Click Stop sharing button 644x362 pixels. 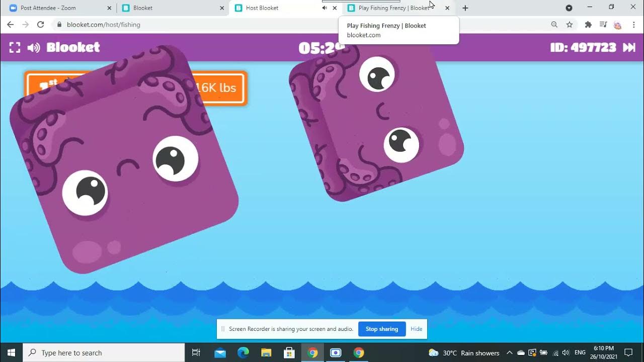coord(382,329)
